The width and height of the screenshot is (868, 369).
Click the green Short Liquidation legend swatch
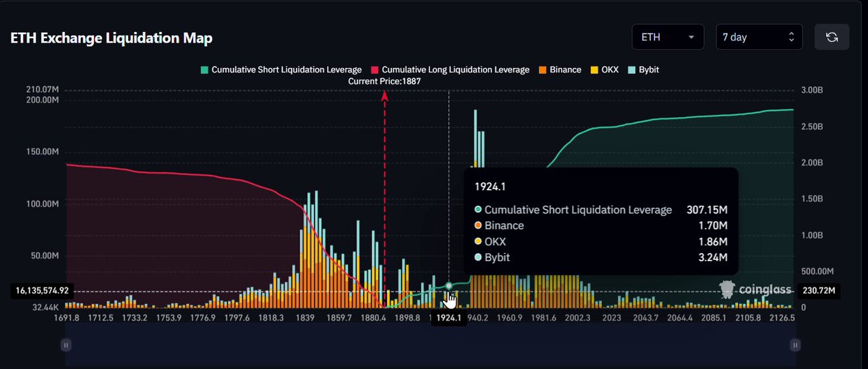203,70
